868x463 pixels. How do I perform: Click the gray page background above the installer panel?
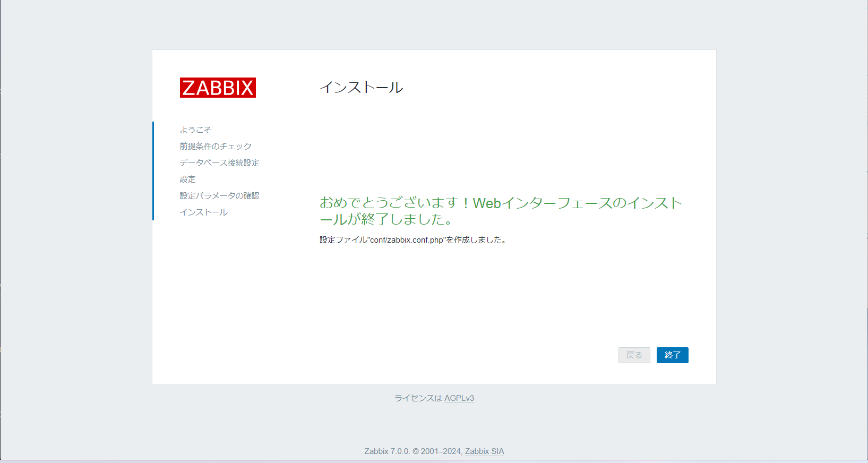[x=434, y=24]
